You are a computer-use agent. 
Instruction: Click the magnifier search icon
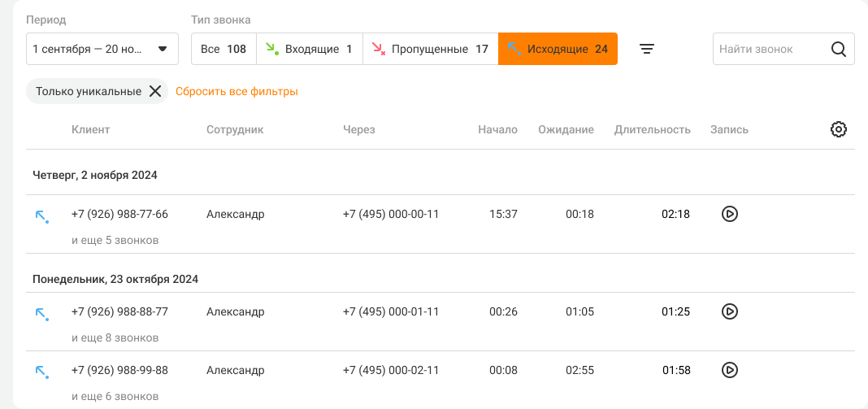click(x=839, y=49)
